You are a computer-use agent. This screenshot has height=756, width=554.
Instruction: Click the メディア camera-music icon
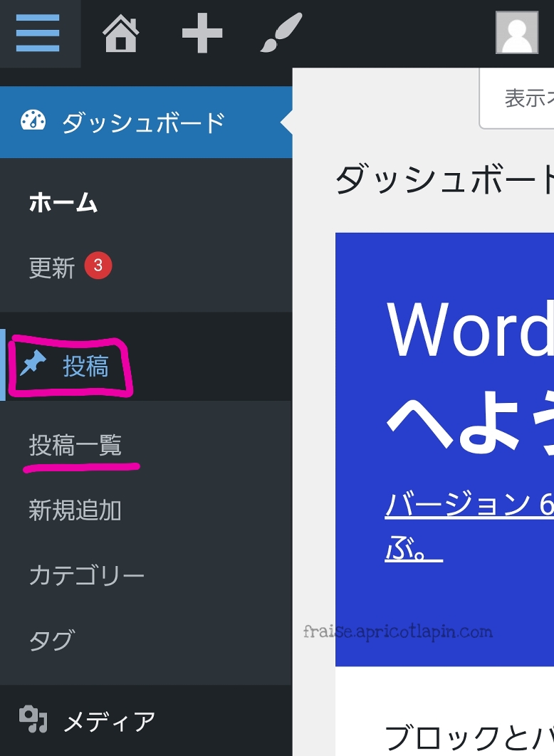click(x=33, y=719)
